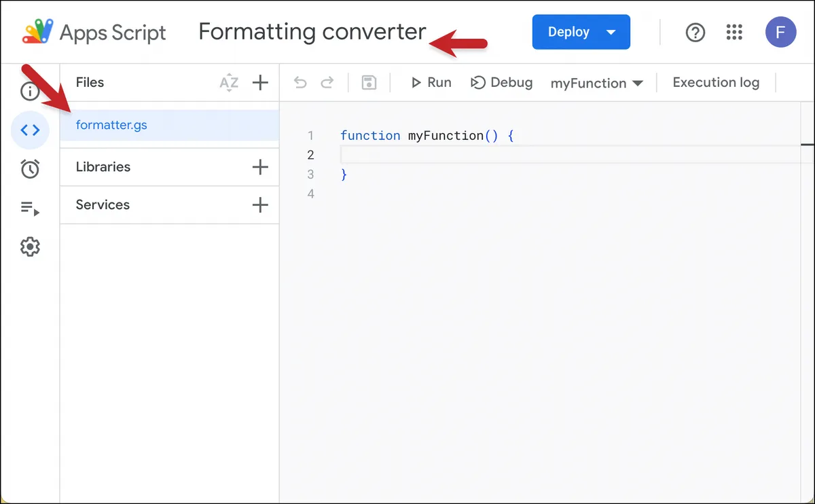Click the Formatting converter project title

click(312, 32)
